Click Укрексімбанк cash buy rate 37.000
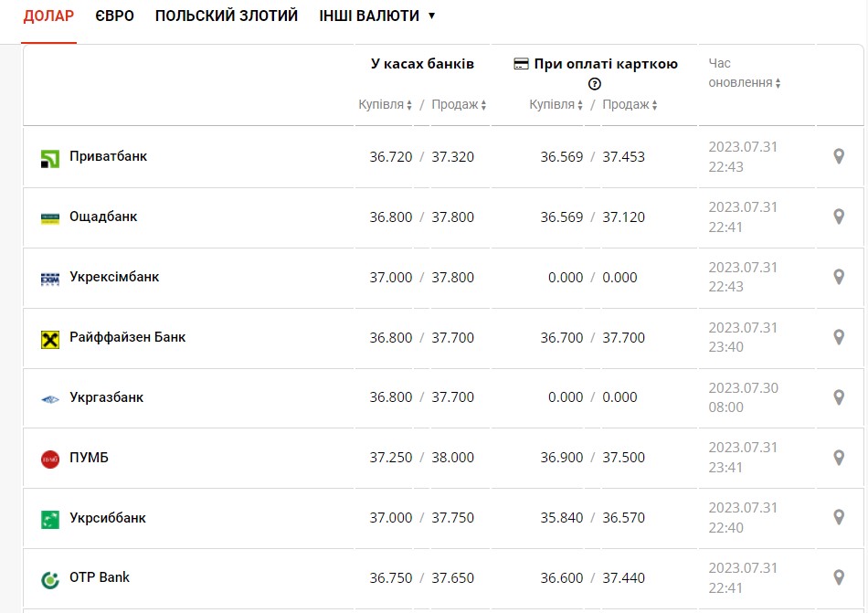Image resolution: width=868 pixels, height=613 pixels. (x=391, y=277)
